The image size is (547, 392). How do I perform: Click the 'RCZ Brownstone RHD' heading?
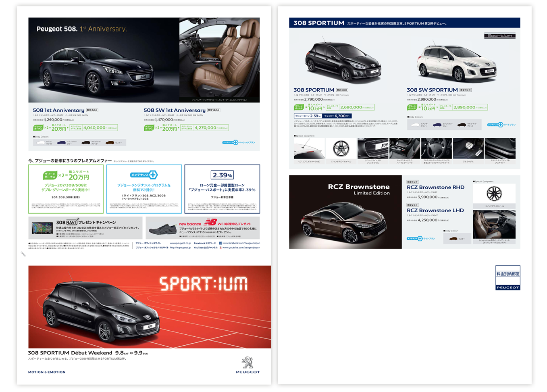point(435,187)
